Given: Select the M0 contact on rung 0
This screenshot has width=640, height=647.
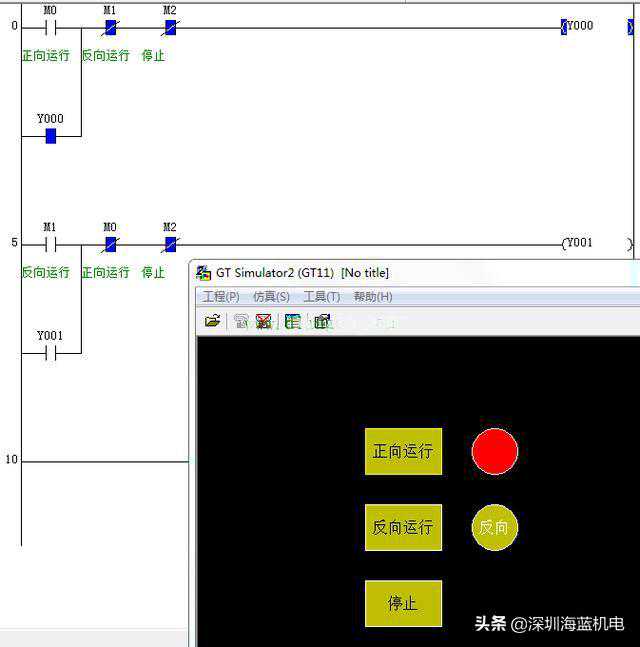Looking at the screenshot, I should (x=50, y=27).
